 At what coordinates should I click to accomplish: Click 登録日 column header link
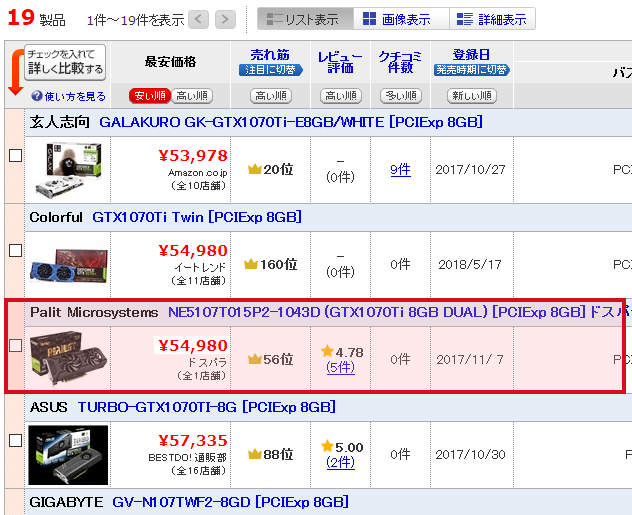click(471, 55)
